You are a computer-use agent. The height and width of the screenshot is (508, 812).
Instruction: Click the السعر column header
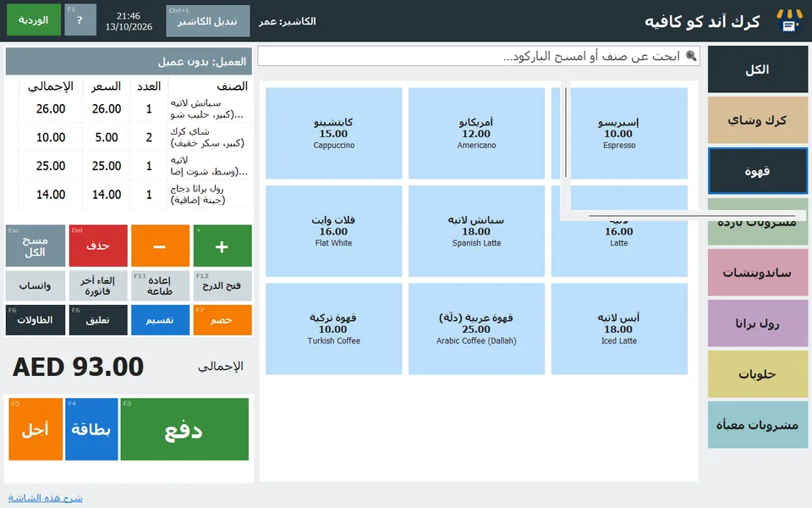pyautogui.click(x=107, y=86)
